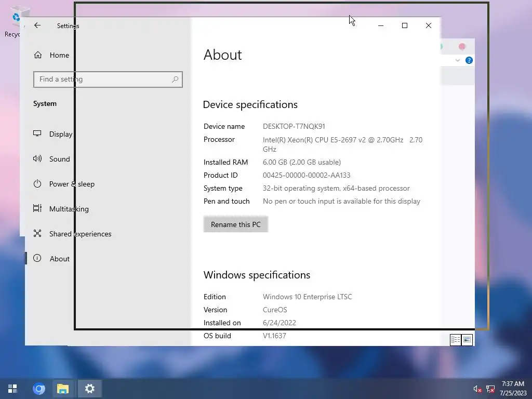Select the Windows 10 Enterprise LTSC edition text
Screen dimensions: 532x399
308,297
